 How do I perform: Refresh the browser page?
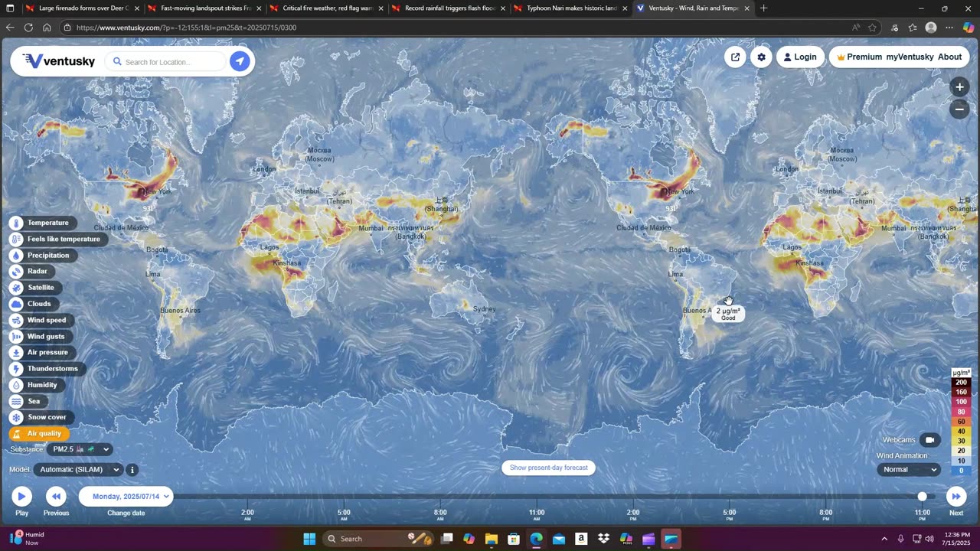tap(28, 28)
